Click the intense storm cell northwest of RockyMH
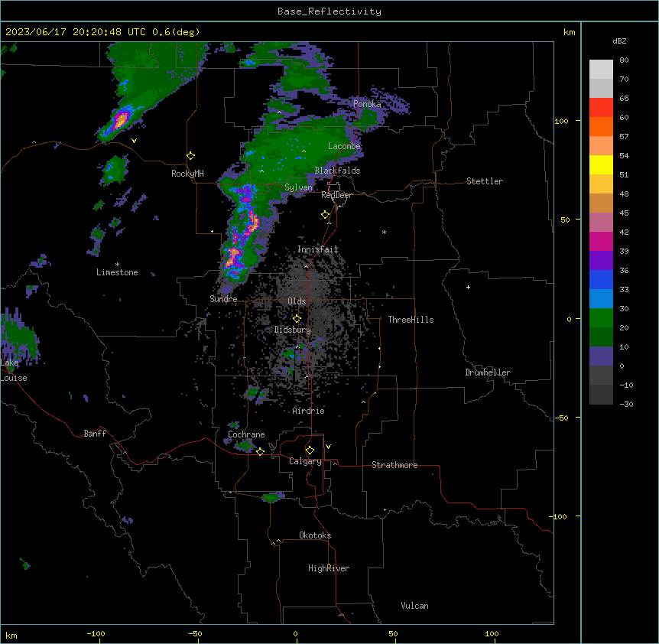The width and height of the screenshot is (659, 644). [x=119, y=121]
